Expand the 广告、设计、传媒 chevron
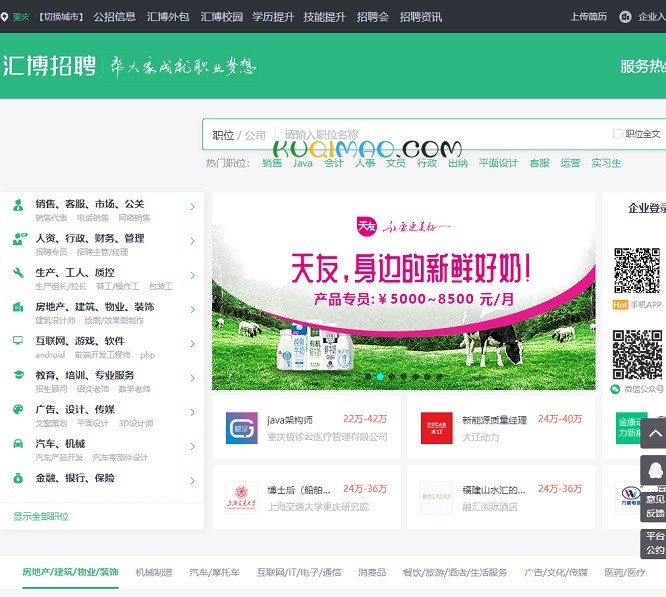666x597 pixels. pos(192,412)
